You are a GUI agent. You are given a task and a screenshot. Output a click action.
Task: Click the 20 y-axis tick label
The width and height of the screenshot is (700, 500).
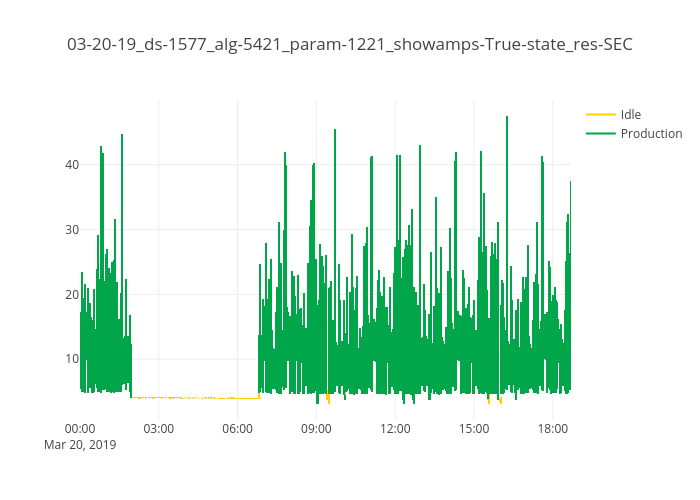pos(72,295)
